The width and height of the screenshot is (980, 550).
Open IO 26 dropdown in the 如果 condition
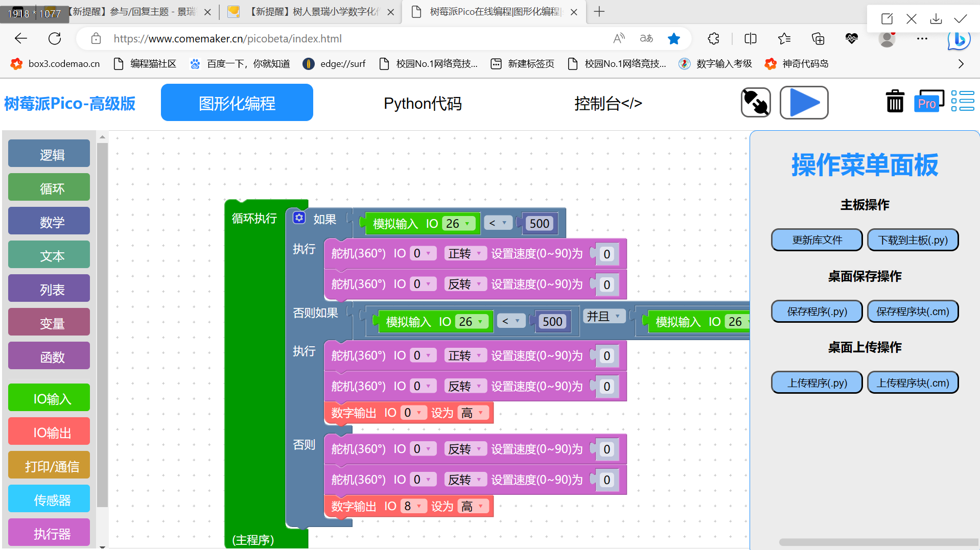[x=458, y=224]
